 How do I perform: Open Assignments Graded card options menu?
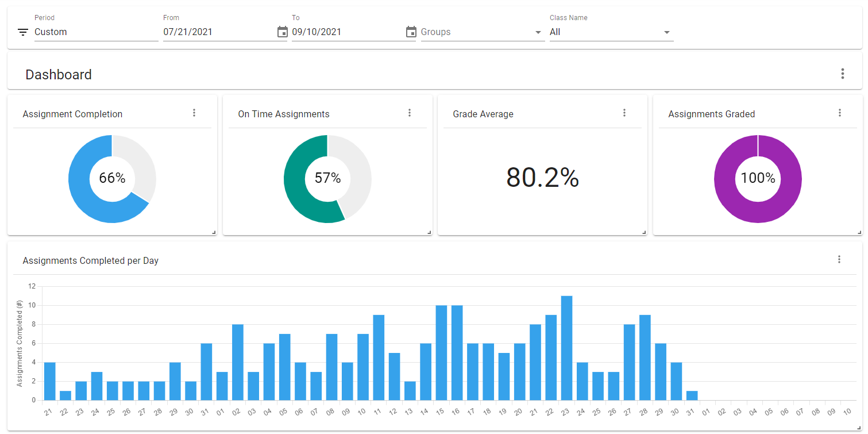[839, 113]
